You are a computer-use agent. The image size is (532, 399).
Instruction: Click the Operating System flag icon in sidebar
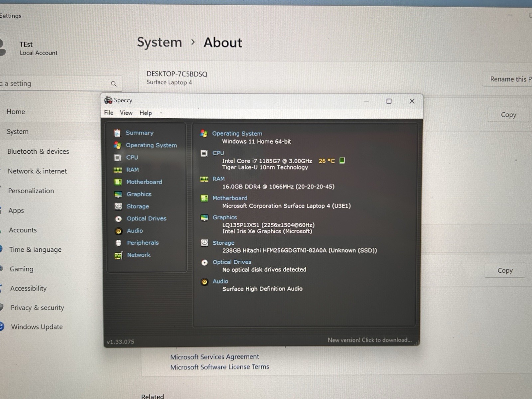click(x=117, y=145)
